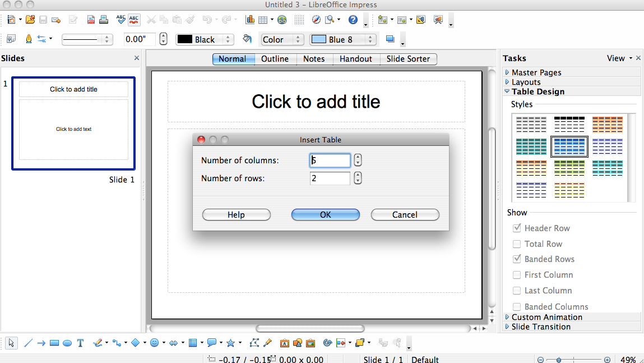Confirm Insert Table with OK

coord(325,214)
